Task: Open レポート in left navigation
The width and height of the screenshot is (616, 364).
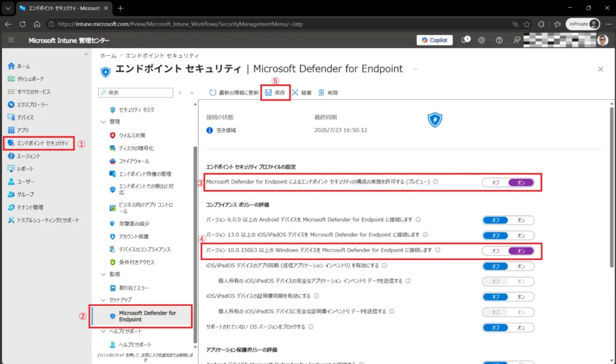Action: point(21,168)
